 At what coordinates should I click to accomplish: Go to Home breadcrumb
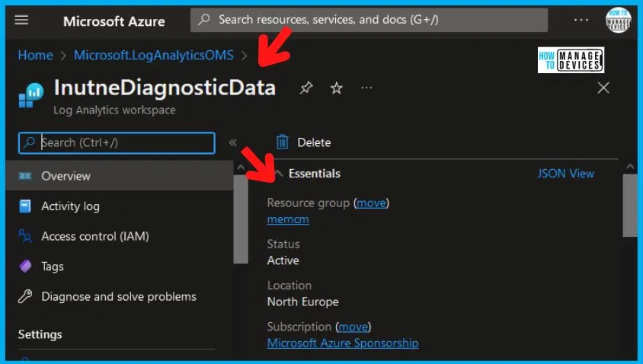(x=35, y=55)
